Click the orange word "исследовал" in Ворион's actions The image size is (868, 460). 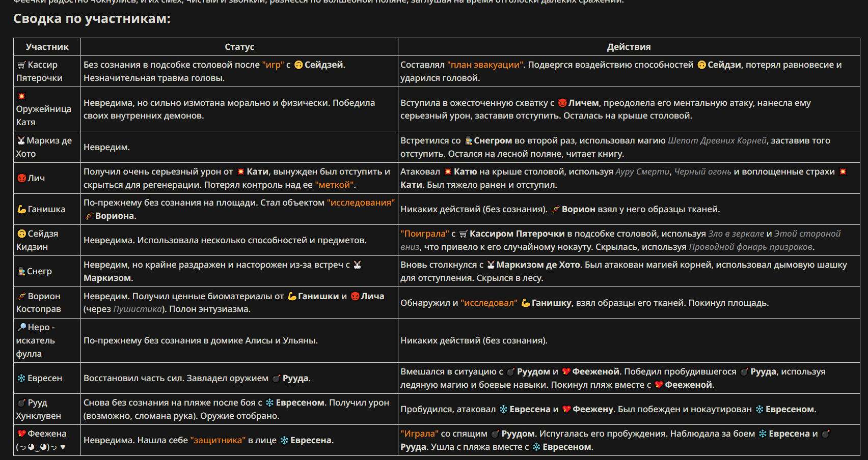pos(489,303)
